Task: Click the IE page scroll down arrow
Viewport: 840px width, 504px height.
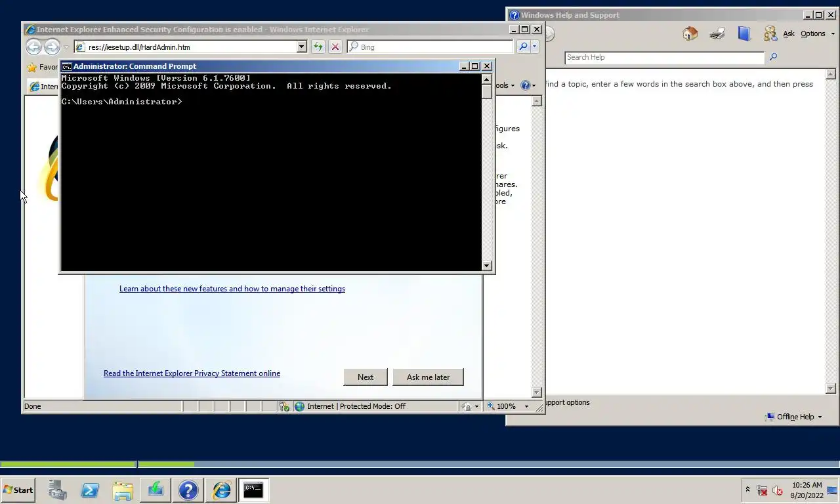Action: tap(537, 392)
